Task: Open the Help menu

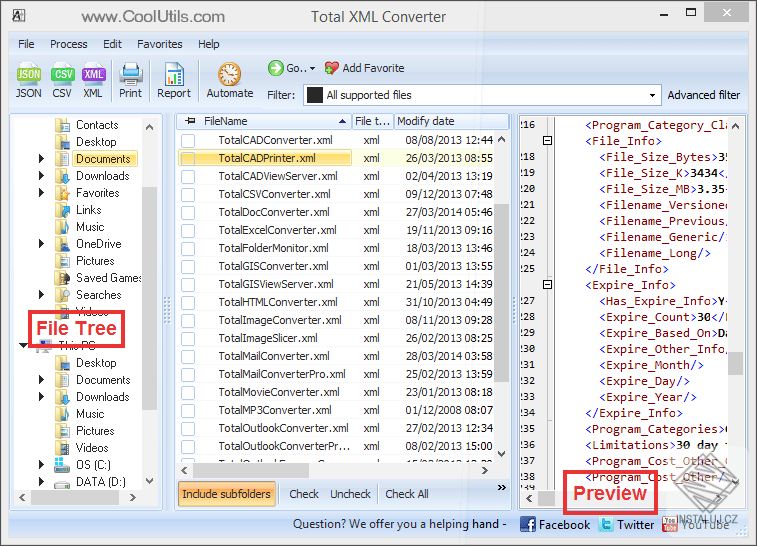Action: click(x=209, y=44)
